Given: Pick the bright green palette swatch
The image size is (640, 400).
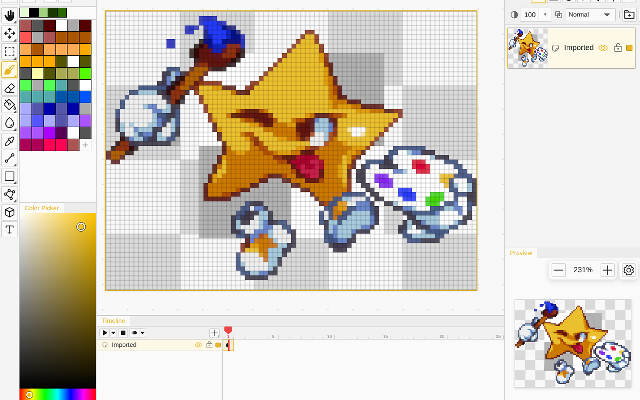Looking at the screenshot, I should pos(85,73).
